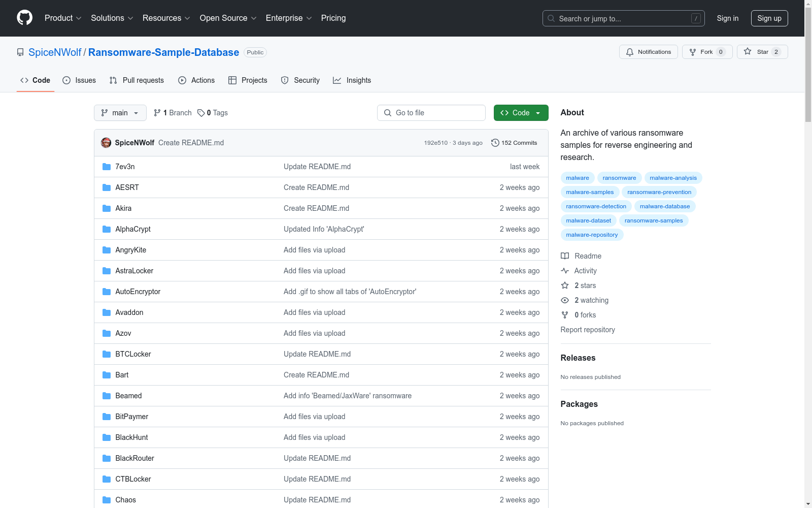Open the Pricing link
Viewport: 812px width, 508px height.
(333, 18)
